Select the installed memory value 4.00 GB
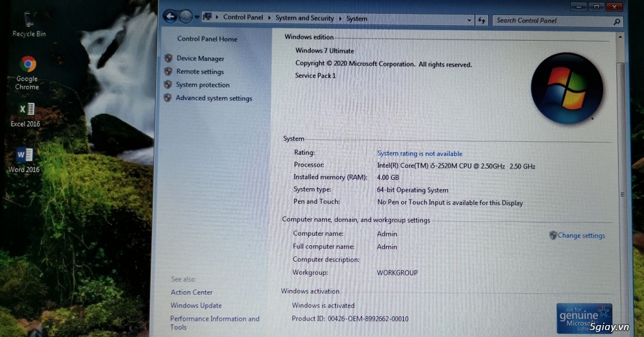 pyautogui.click(x=387, y=178)
